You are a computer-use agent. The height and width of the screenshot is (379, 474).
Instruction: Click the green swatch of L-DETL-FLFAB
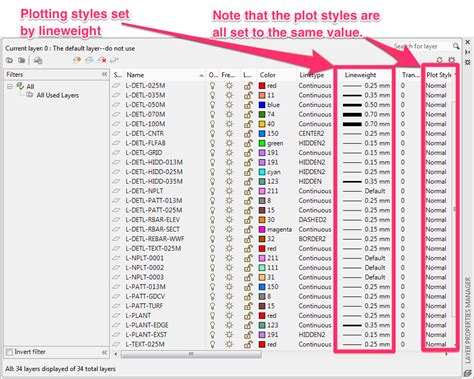click(x=262, y=143)
